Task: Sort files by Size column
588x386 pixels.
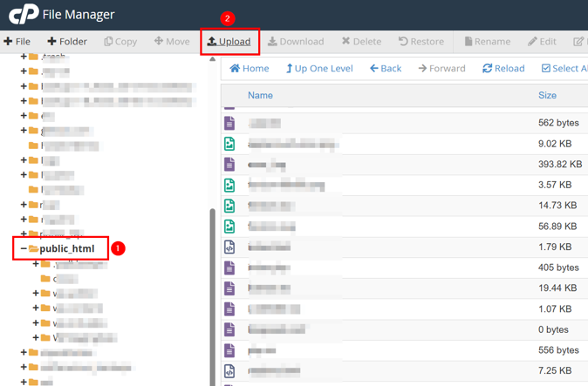Action: coord(548,96)
